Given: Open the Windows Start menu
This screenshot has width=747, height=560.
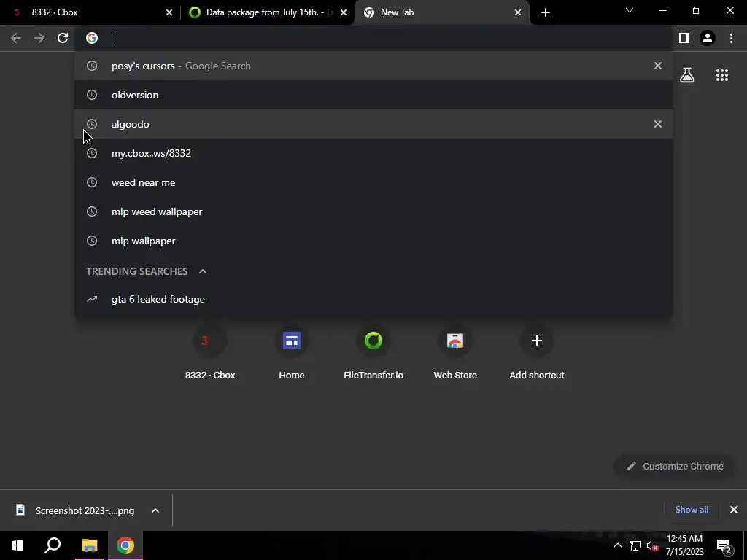Looking at the screenshot, I should pos(18,545).
